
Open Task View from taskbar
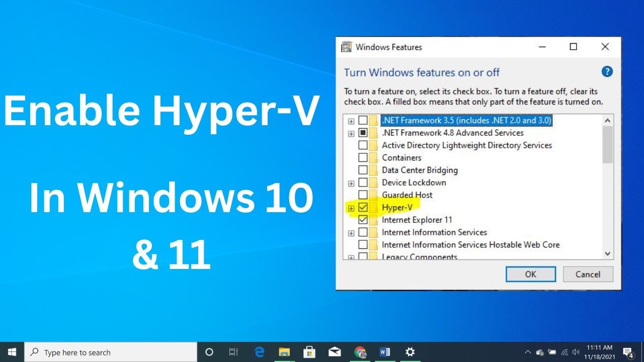click(x=233, y=352)
